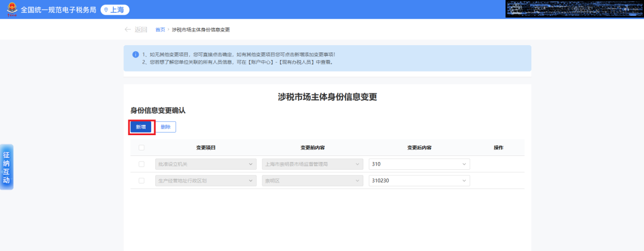Check the 批准设立机关 row checkbox
The height and width of the screenshot is (251, 644).
pyautogui.click(x=142, y=164)
